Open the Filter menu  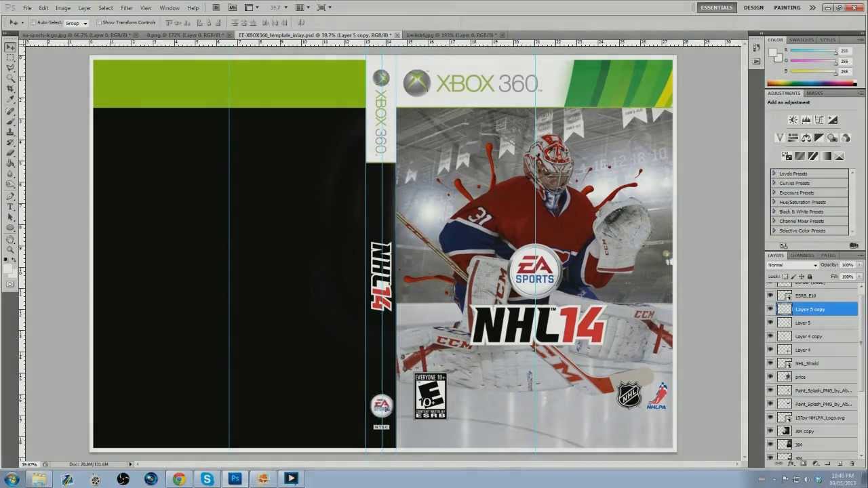click(x=126, y=8)
